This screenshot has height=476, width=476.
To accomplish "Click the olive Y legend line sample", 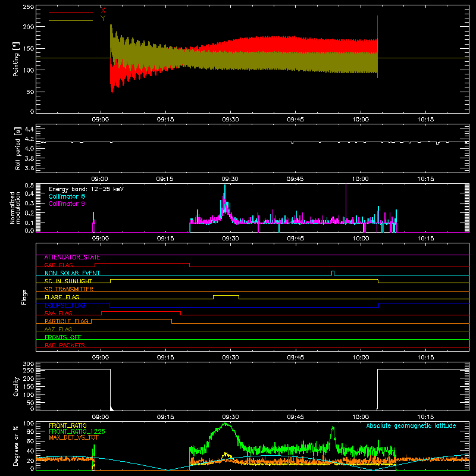I will (x=70, y=21).
